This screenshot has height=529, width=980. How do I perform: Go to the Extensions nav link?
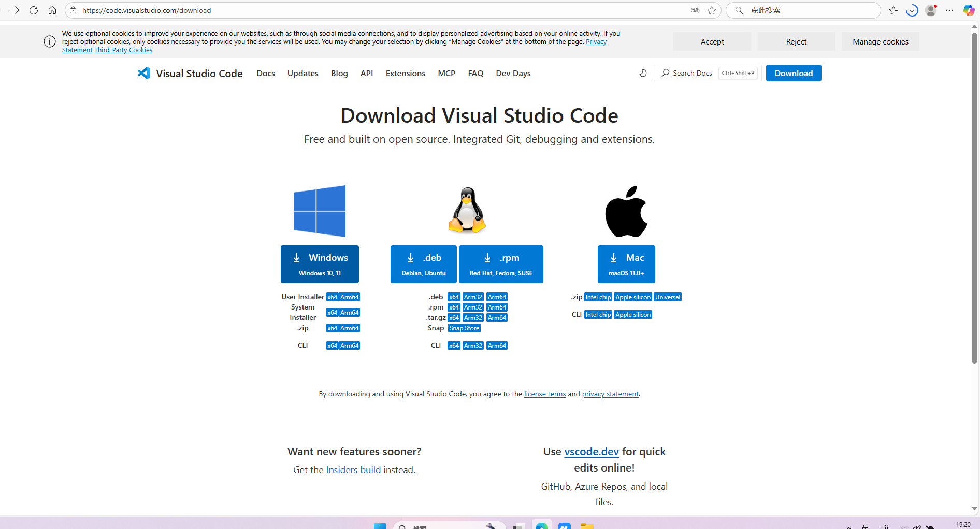coord(406,73)
